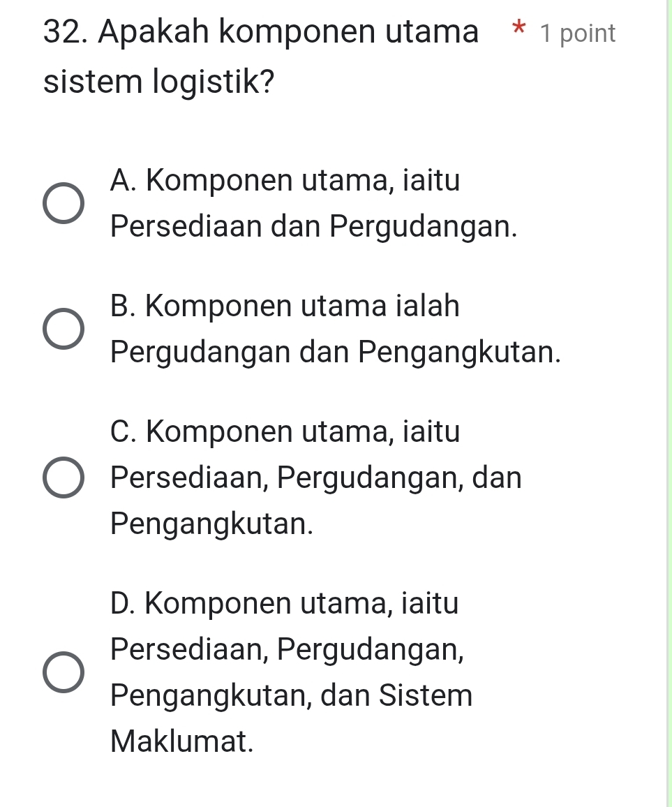Mark option C radio button
672x807 pixels.
(x=63, y=477)
